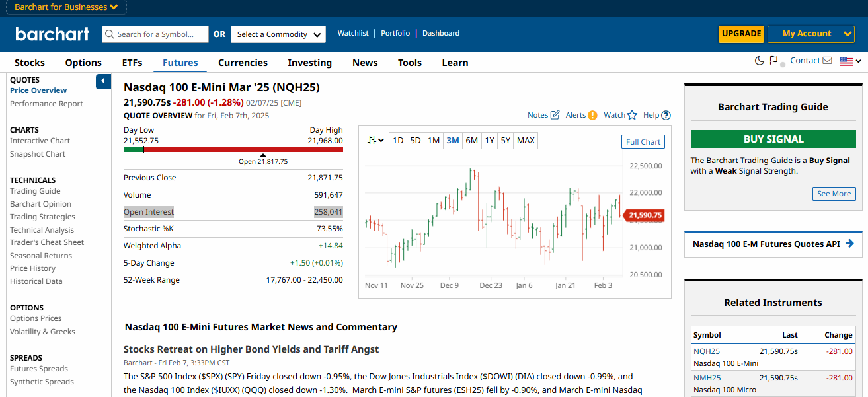
Task: Open Volatility & Greeks link
Action: click(42, 332)
